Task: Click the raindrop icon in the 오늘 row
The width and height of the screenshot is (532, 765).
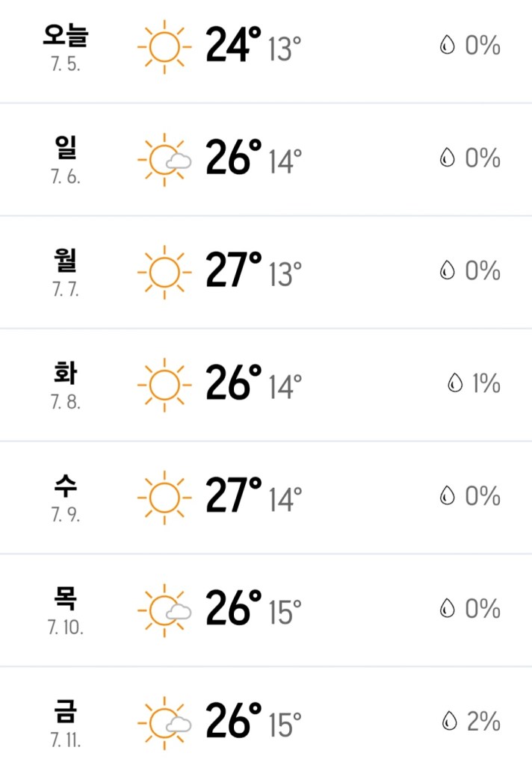Action: point(447,46)
